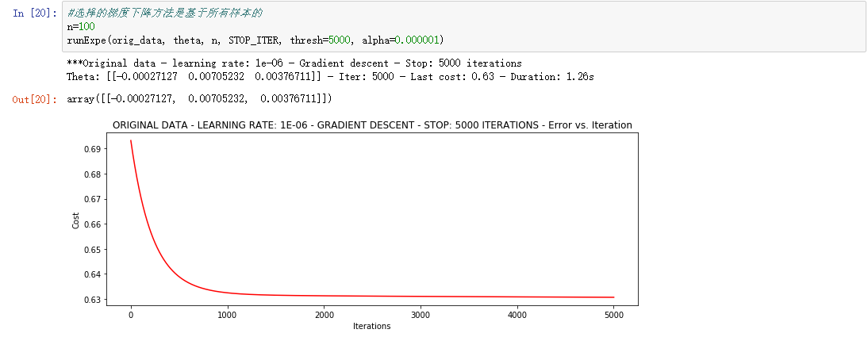Click the Cost y-axis label
The height and width of the screenshot is (337, 868).
click(x=76, y=220)
